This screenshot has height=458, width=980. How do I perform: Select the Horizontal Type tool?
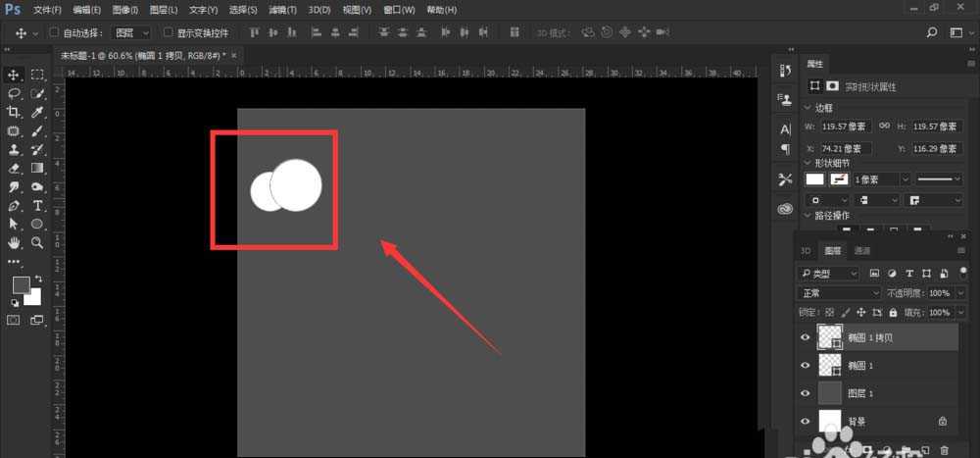coord(38,205)
